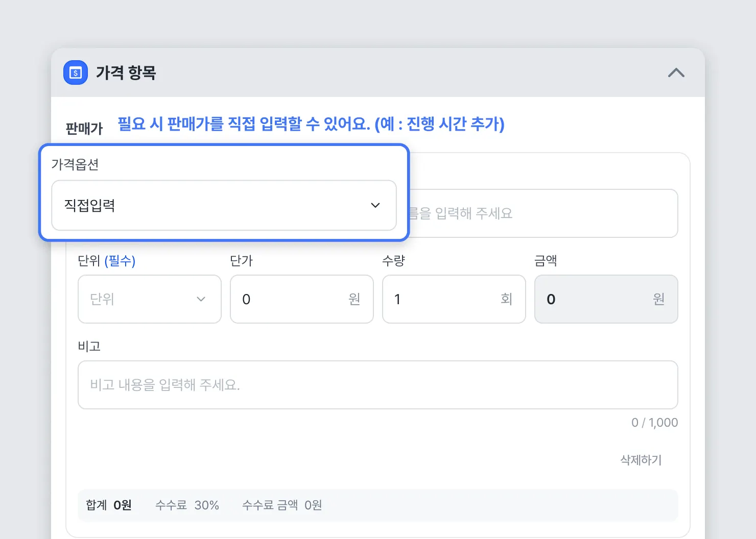The height and width of the screenshot is (539, 756).
Task: Click the blue 판매가 direct-input hint text
Action: [x=311, y=124]
